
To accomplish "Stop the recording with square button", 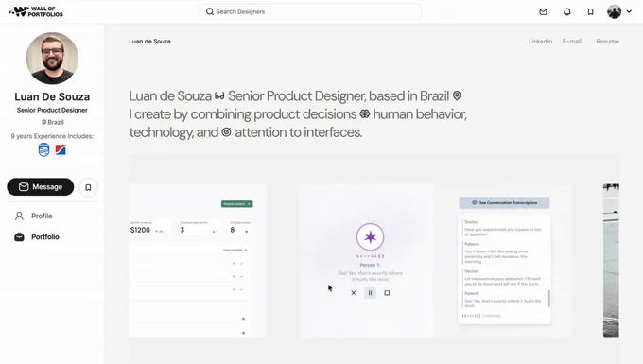I will [x=387, y=293].
